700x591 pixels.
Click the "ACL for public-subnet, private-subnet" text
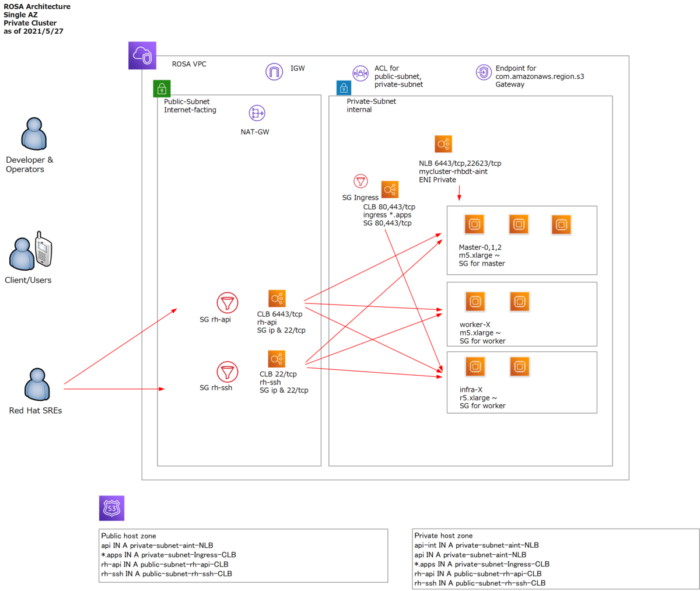point(399,76)
